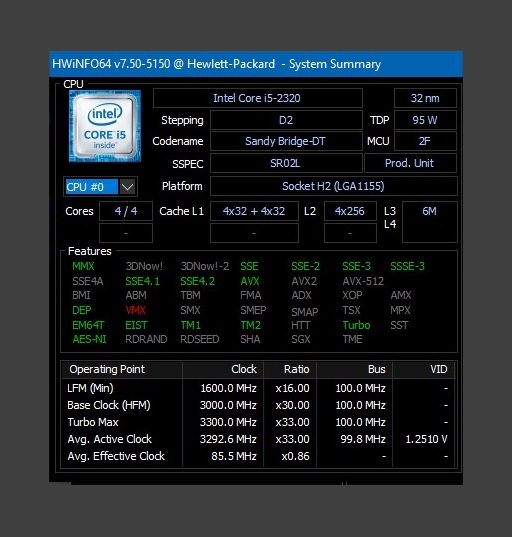Click the AVX-512 feature label
This screenshot has height=537, width=512.
pos(363,281)
